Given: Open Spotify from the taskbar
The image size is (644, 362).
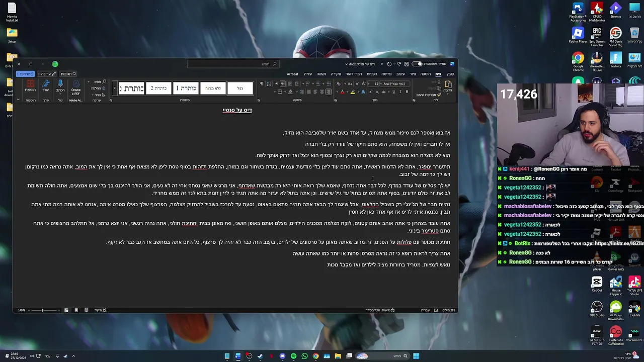Looking at the screenshot, I should [x=293, y=356].
